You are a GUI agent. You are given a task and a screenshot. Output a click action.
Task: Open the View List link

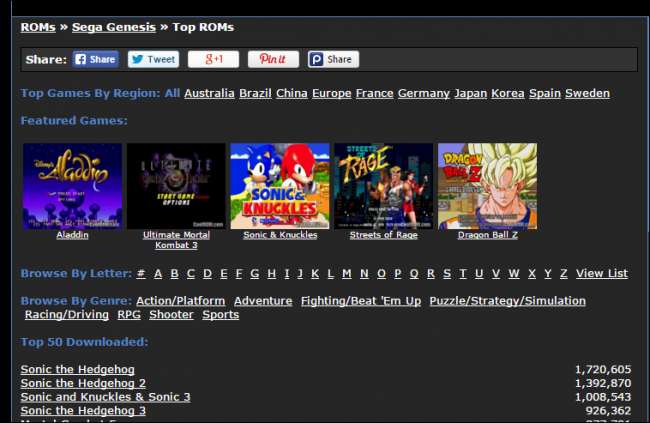coord(601,273)
